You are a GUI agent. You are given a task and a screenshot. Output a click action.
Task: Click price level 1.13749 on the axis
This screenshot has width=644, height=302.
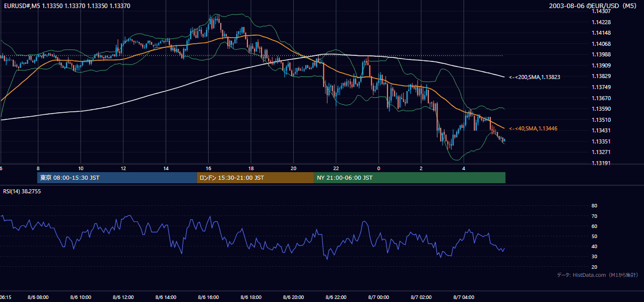[601, 87]
